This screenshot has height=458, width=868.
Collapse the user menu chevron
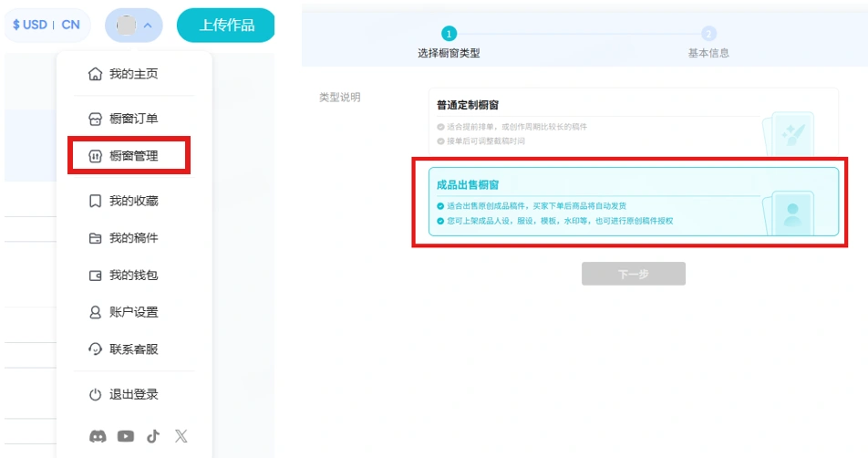point(148,25)
